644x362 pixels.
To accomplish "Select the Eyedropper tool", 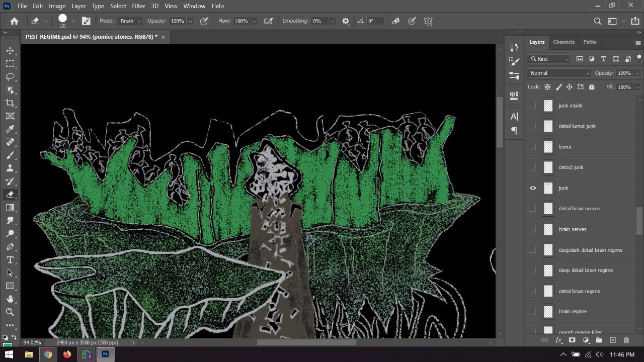I will click(x=10, y=129).
